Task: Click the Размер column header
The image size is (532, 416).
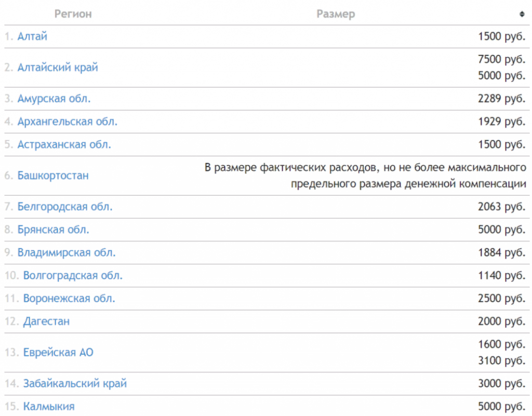Action: pyautogui.click(x=336, y=14)
